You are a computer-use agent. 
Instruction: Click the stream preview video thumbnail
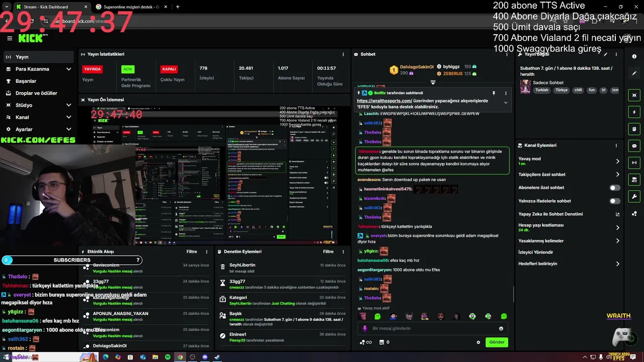[214, 175]
